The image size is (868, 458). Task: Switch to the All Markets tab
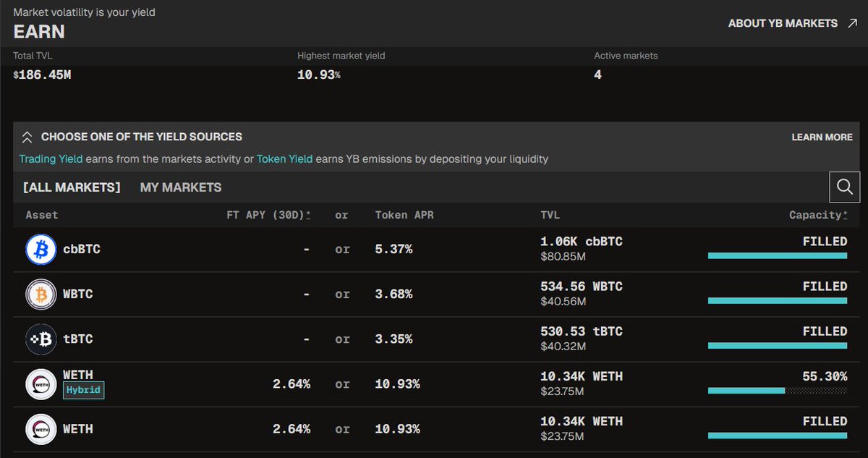(72, 187)
